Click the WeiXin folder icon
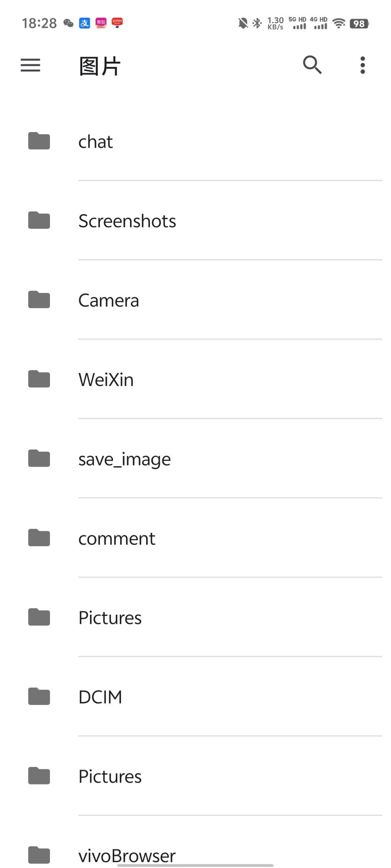Image resolution: width=391 pixels, height=868 pixels. (39, 379)
